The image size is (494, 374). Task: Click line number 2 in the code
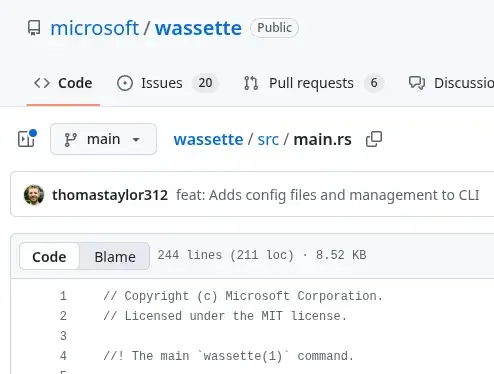(x=63, y=316)
